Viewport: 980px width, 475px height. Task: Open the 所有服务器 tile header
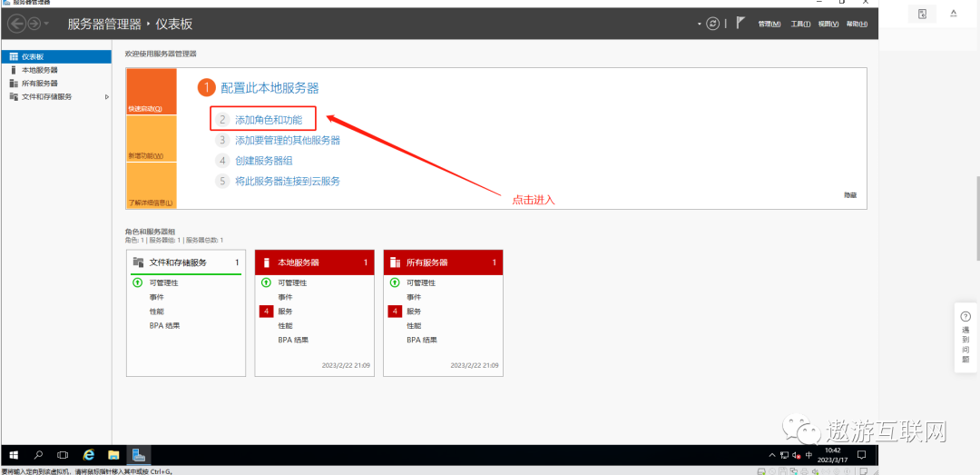click(x=443, y=262)
